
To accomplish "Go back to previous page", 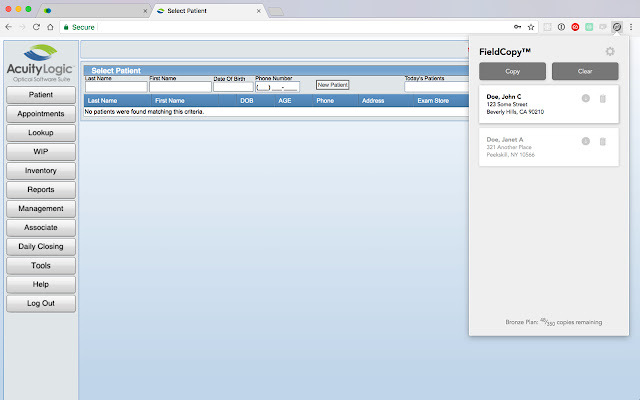I will tap(9, 27).
